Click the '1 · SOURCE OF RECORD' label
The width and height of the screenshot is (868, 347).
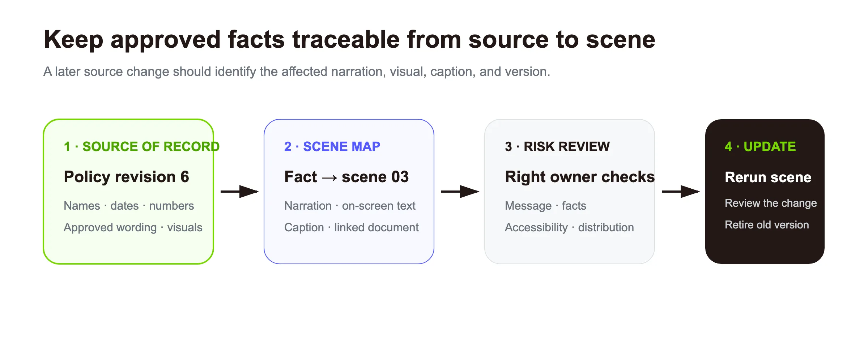(141, 146)
